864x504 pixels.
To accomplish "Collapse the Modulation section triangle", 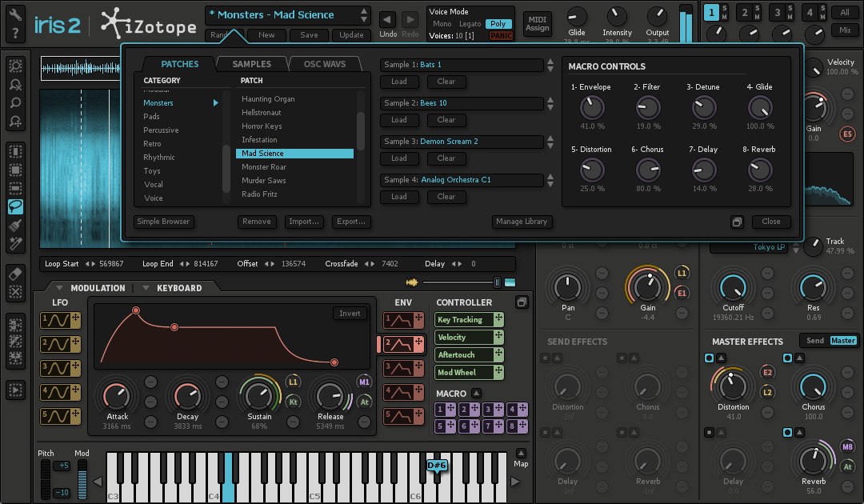I will (59, 288).
